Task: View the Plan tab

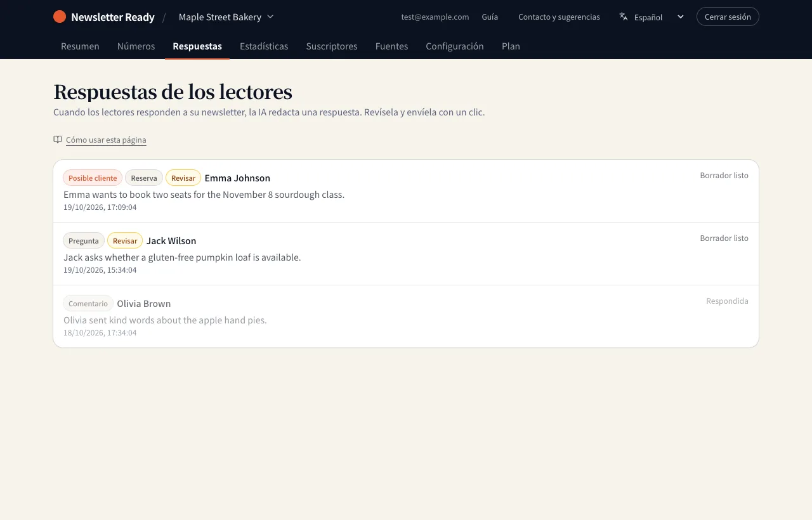Action: tap(511, 46)
